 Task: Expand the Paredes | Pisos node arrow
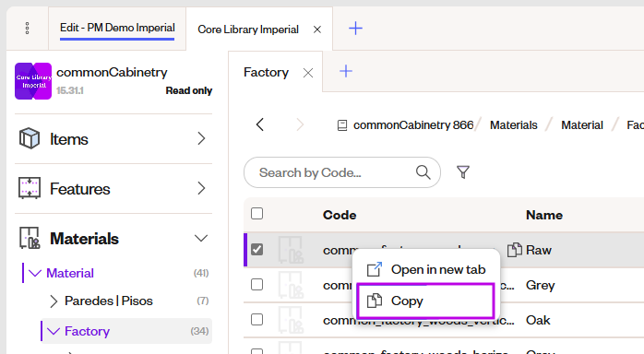tap(54, 301)
